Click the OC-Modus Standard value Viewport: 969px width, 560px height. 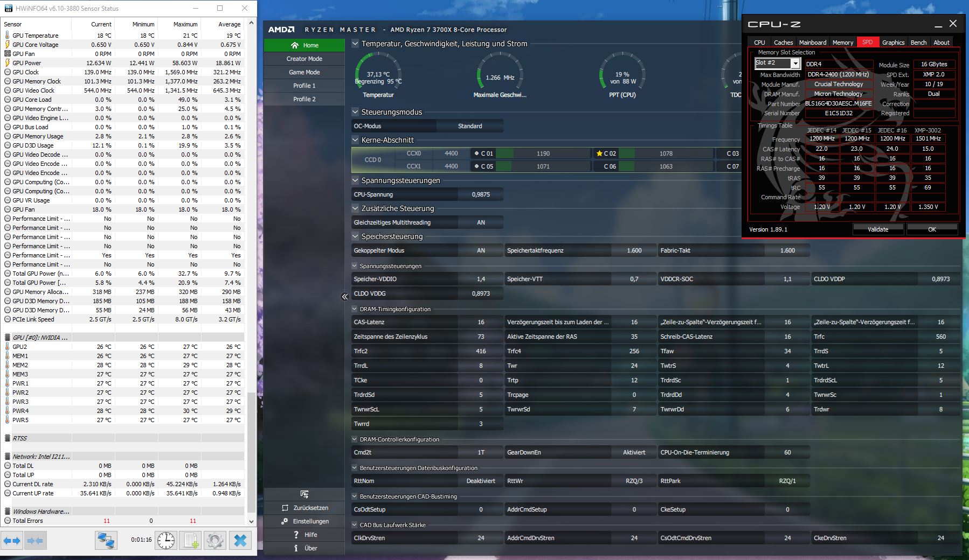click(470, 126)
